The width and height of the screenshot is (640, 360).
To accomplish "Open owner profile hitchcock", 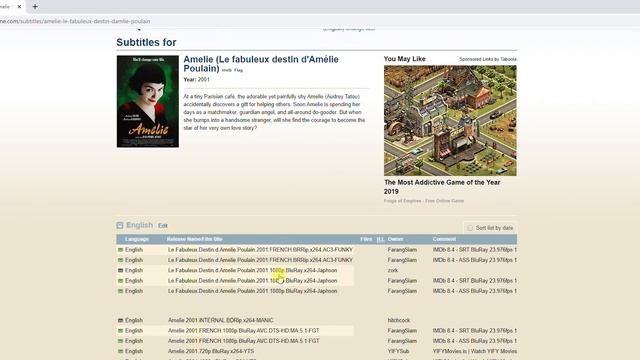I will point(399,320).
